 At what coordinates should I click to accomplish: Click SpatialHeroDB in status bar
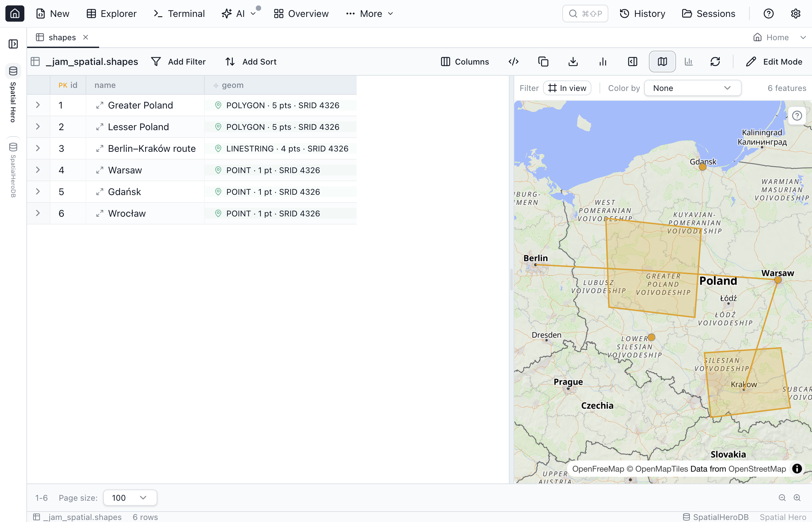pos(715,517)
